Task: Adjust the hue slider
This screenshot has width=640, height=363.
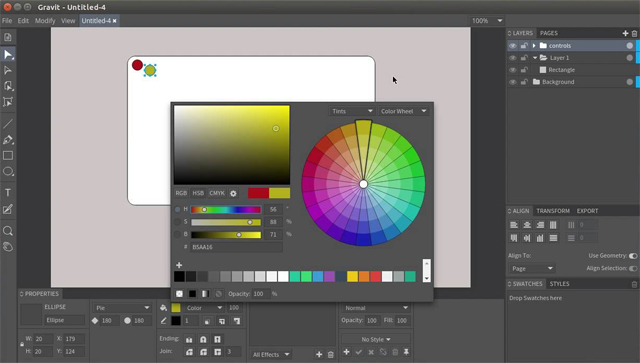Action: pyautogui.click(x=226, y=209)
